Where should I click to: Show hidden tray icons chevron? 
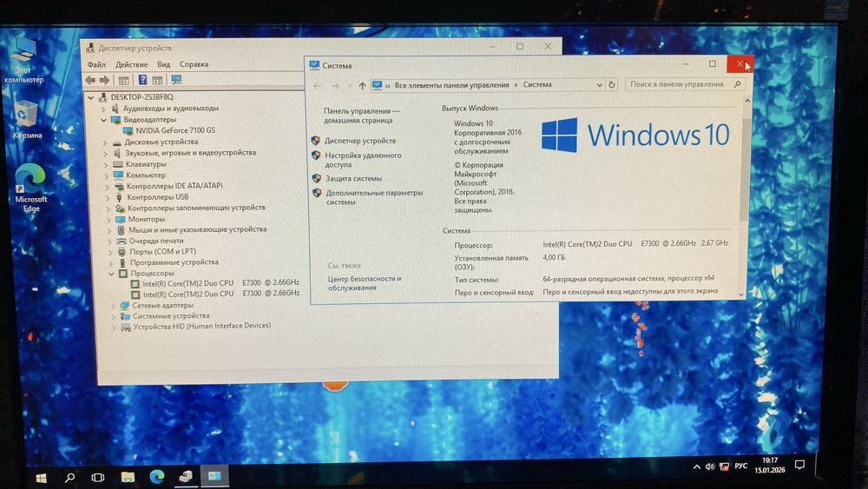[697, 467]
